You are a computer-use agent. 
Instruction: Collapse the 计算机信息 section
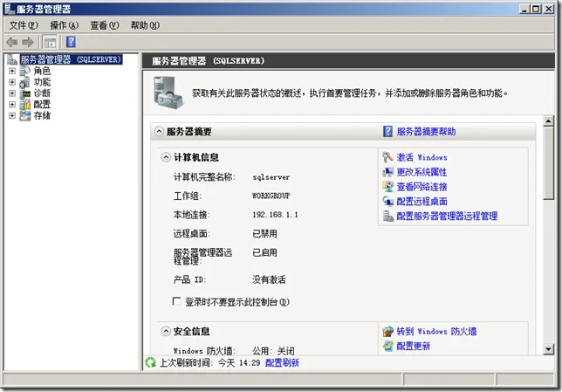pyautogui.click(x=166, y=157)
